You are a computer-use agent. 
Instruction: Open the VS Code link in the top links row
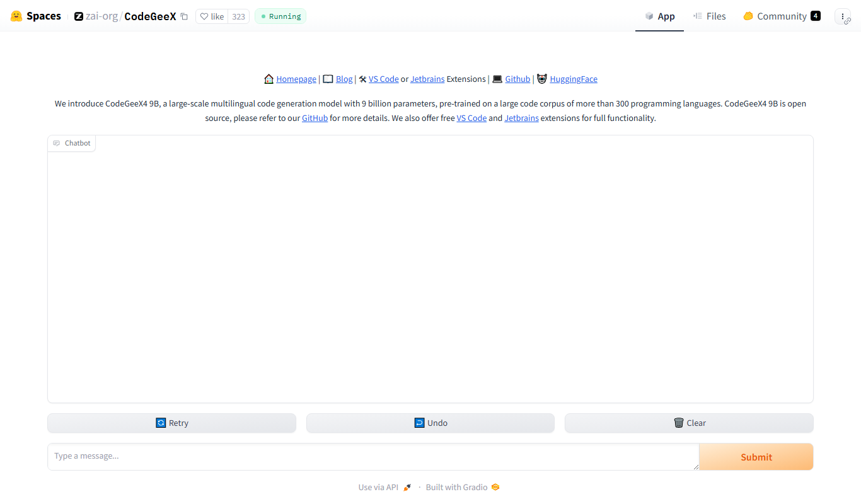(x=384, y=79)
